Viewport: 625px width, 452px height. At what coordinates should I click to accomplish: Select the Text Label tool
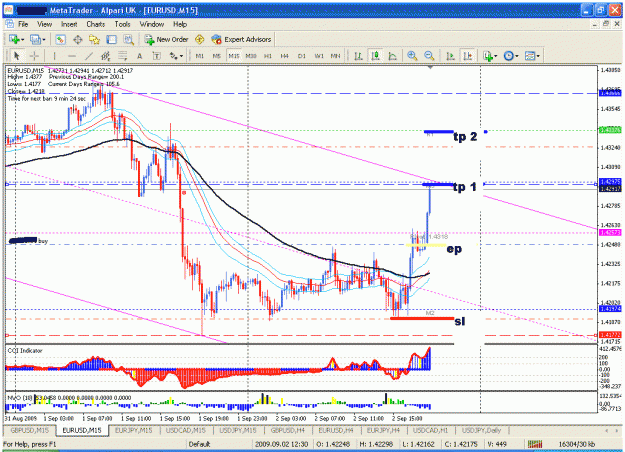coord(157,56)
